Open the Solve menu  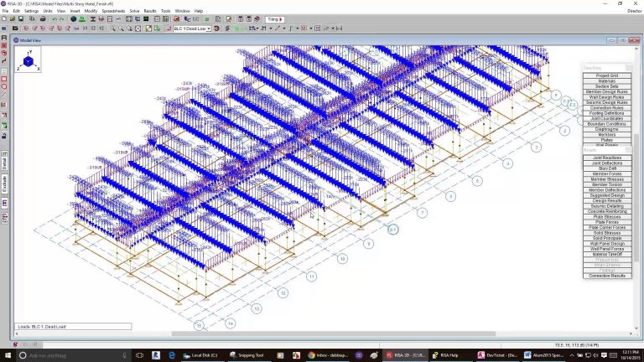tap(134, 11)
